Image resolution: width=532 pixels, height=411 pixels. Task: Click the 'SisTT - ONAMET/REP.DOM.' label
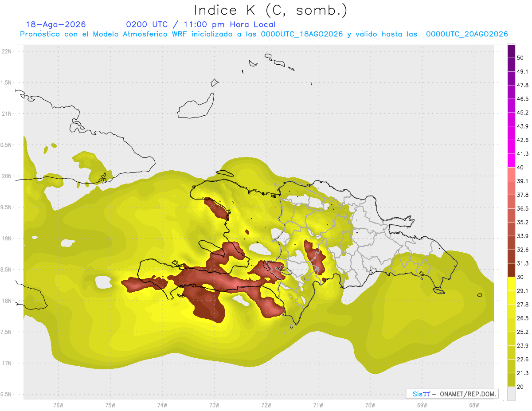(x=452, y=394)
